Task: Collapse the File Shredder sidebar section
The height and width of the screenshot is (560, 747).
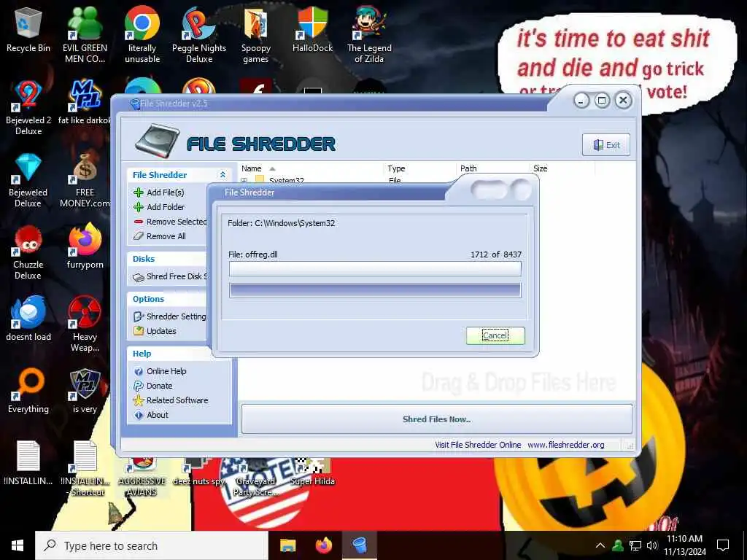Action: tap(222, 175)
